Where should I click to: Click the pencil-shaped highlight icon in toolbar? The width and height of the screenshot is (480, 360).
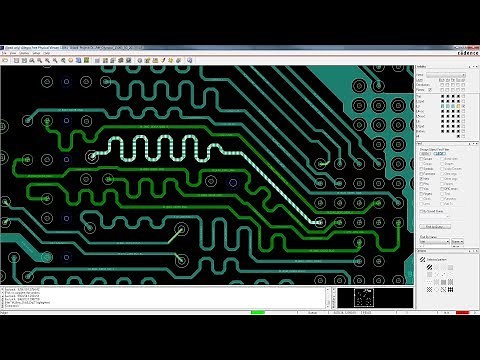(163, 60)
